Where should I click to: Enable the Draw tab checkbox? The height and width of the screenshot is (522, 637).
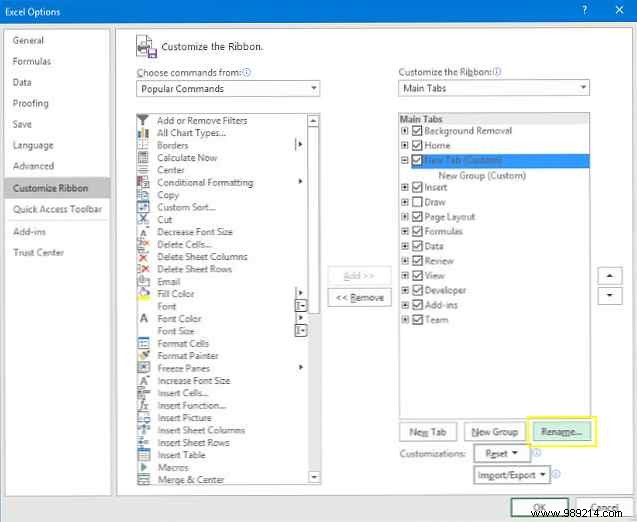tap(417, 202)
